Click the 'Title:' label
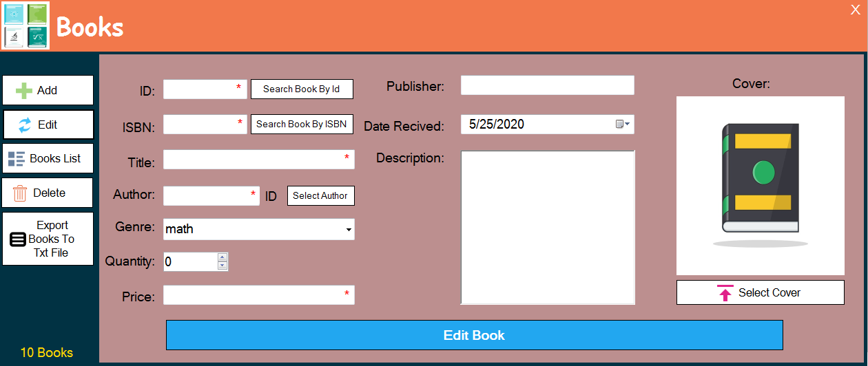This screenshot has width=868, height=366. [x=141, y=163]
